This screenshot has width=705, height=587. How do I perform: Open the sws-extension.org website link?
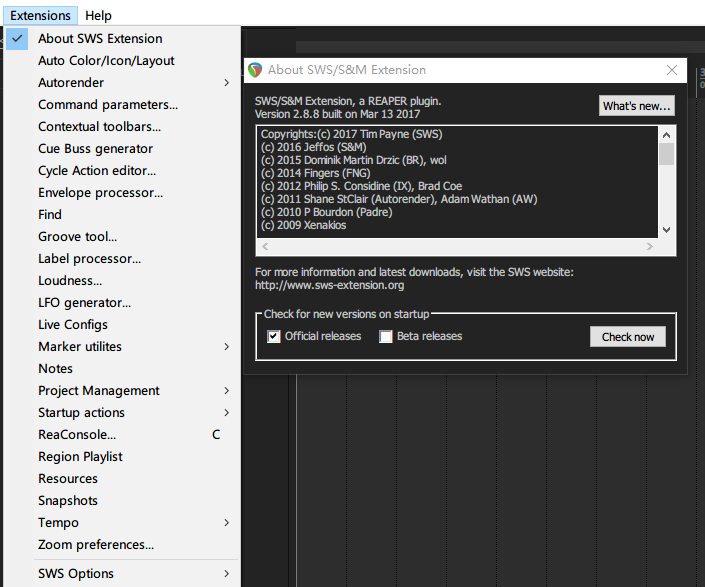tap(330, 285)
